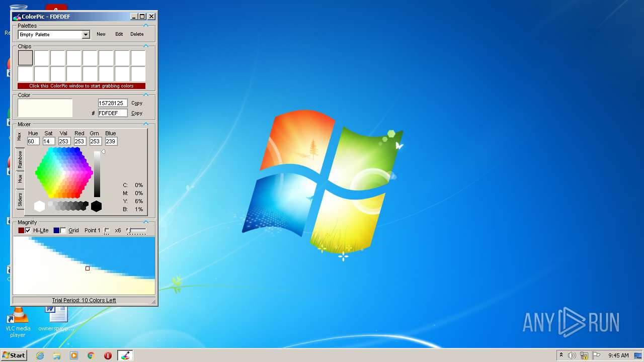Launch Internet Explorer from the taskbar
Screen dimensions: 644x362
coord(40,355)
